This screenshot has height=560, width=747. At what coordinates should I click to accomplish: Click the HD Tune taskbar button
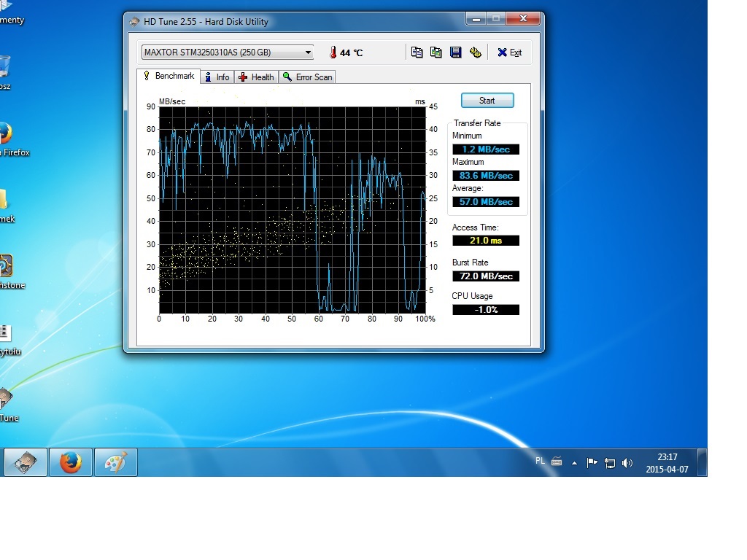tap(26, 462)
